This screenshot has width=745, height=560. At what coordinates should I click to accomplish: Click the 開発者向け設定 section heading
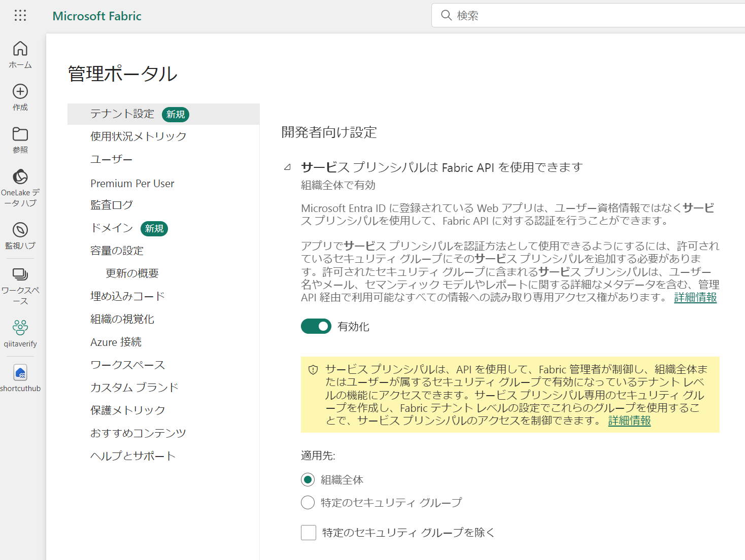click(x=329, y=132)
